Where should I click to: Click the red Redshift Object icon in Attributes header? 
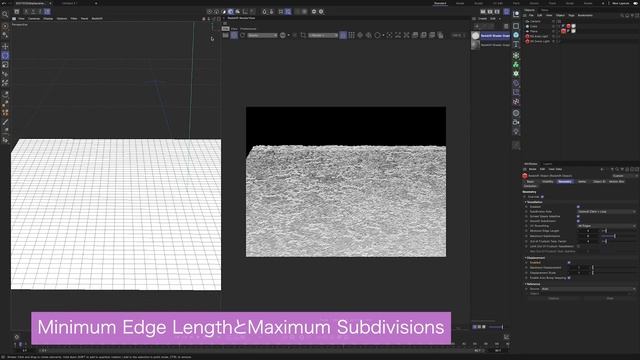tap(525, 176)
